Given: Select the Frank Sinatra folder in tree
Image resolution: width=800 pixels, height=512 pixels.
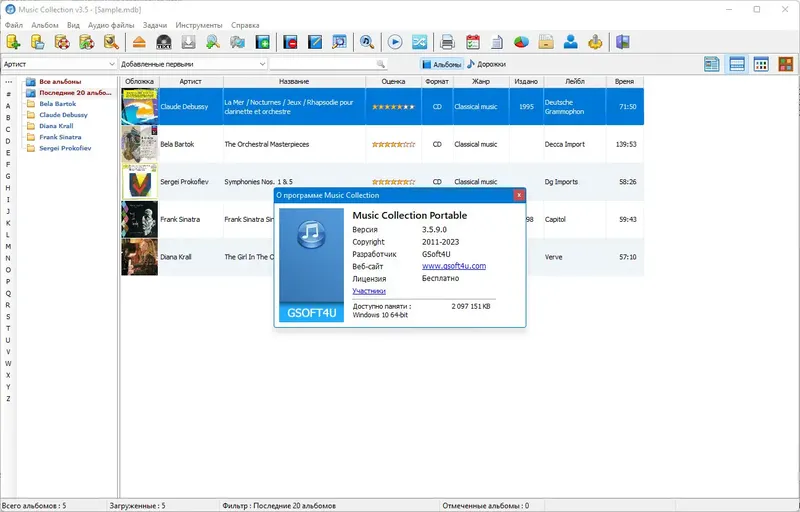Looking at the screenshot, I should click(x=60, y=137).
